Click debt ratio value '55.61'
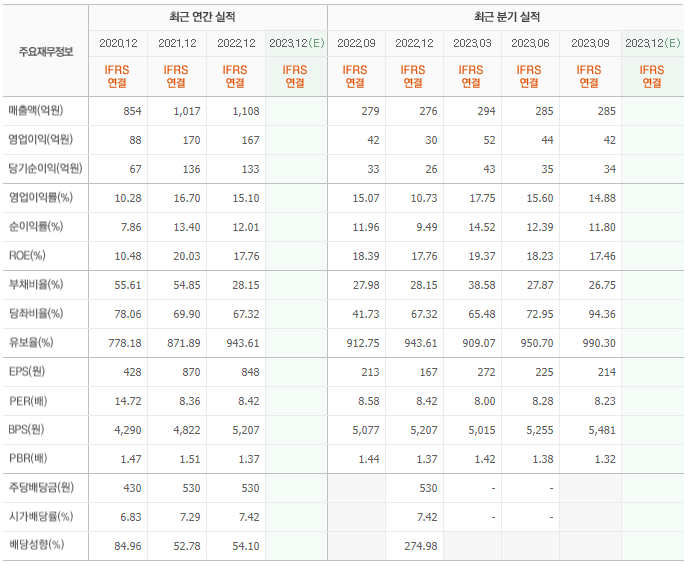The height and width of the screenshot is (564, 690). point(128,286)
